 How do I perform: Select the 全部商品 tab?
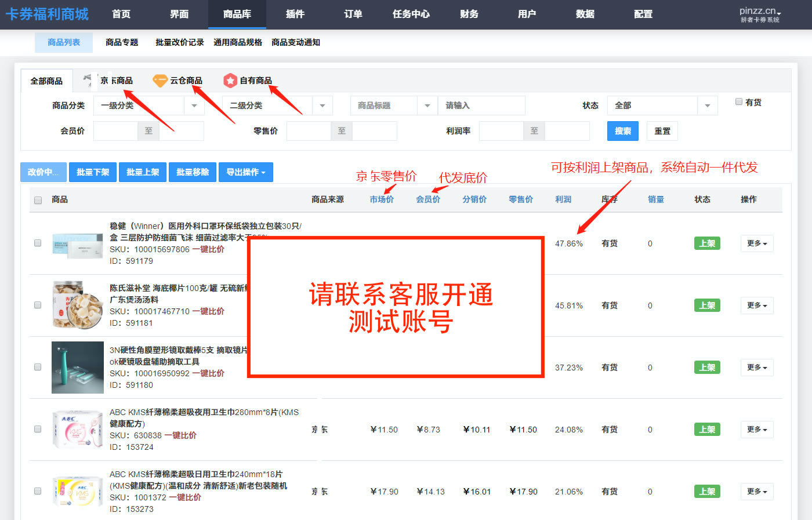(x=46, y=81)
